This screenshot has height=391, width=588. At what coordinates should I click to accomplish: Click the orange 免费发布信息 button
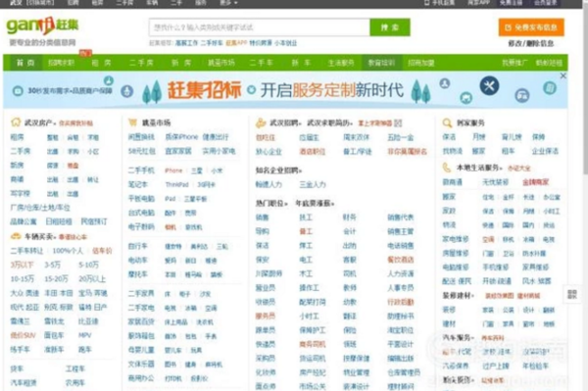pyautogui.click(x=531, y=27)
